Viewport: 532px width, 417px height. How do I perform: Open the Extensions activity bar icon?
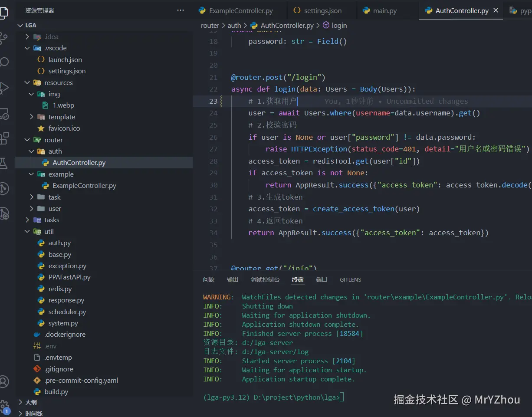pos(3,138)
